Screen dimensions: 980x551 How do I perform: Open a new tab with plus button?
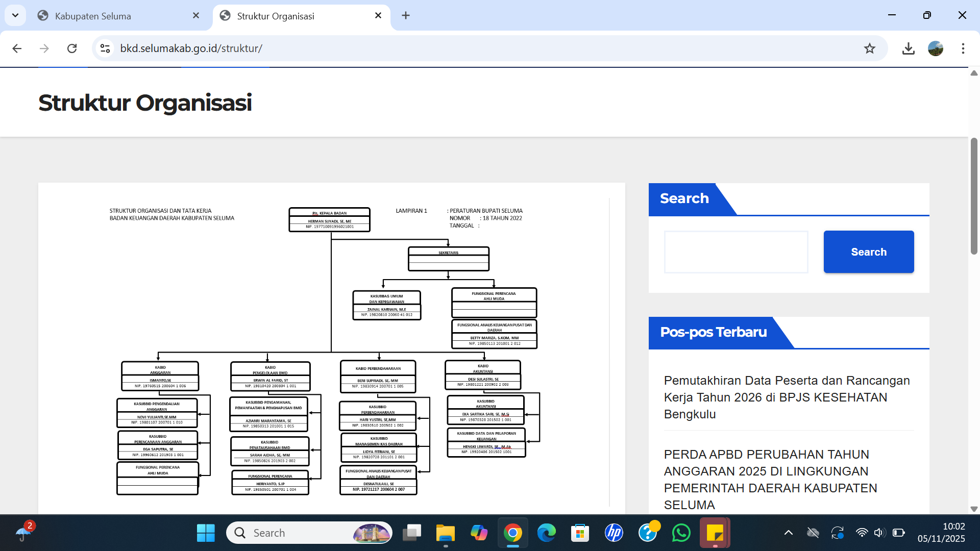tap(406, 15)
